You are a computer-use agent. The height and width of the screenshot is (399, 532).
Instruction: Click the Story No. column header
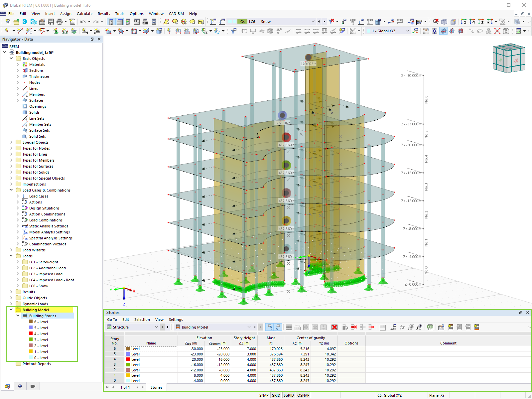click(115, 341)
